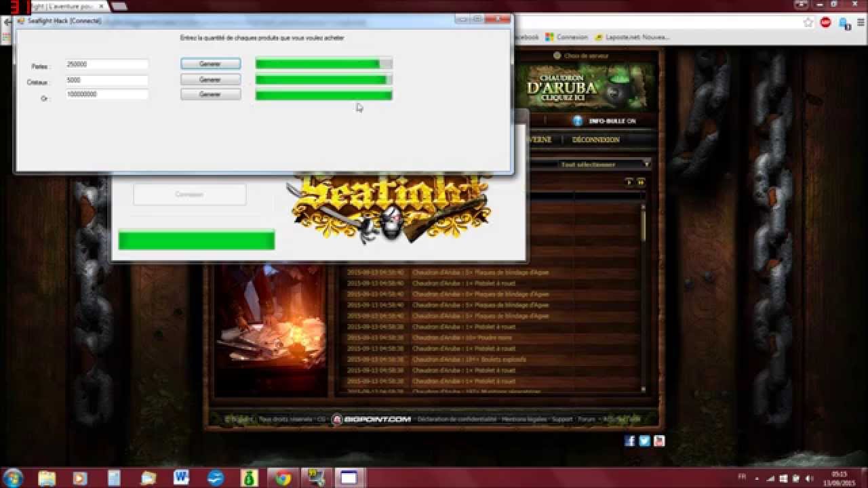
Task: Switch to the hack tool taskbar icon
Action: coord(316,478)
